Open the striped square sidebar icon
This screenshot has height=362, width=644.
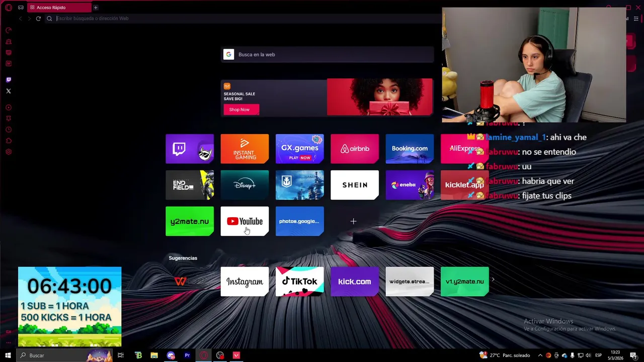(x=9, y=53)
